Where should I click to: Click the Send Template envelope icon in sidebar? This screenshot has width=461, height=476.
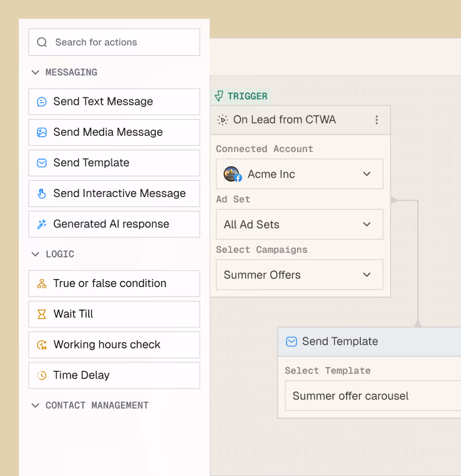42,163
